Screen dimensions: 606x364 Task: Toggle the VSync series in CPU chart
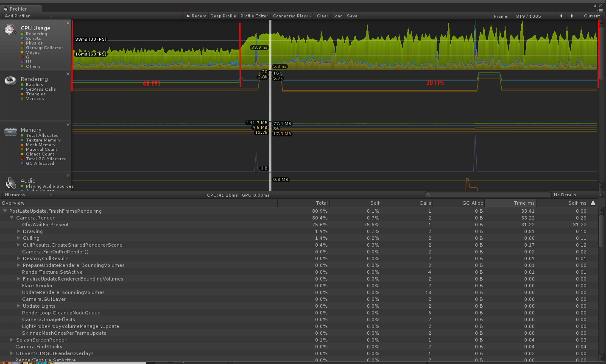pyautogui.click(x=22, y=53)
